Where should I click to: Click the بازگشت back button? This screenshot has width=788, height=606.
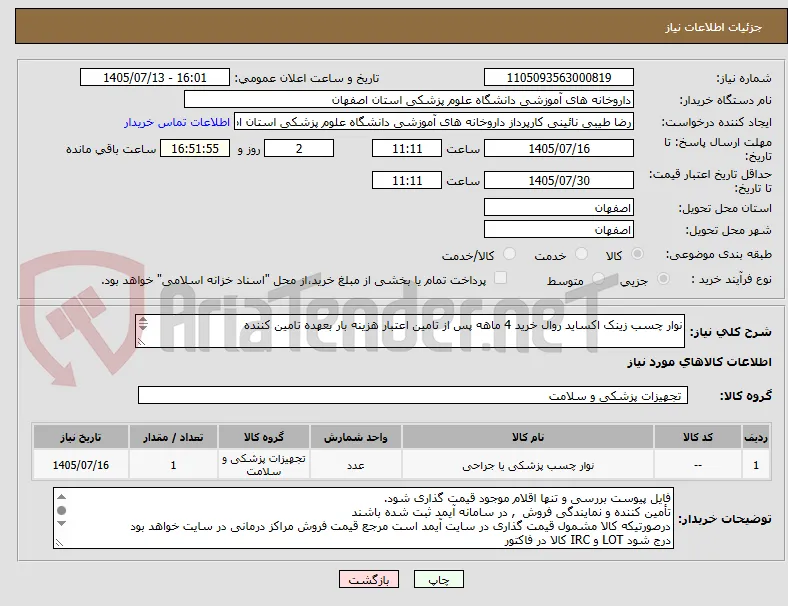click(369, 579)
